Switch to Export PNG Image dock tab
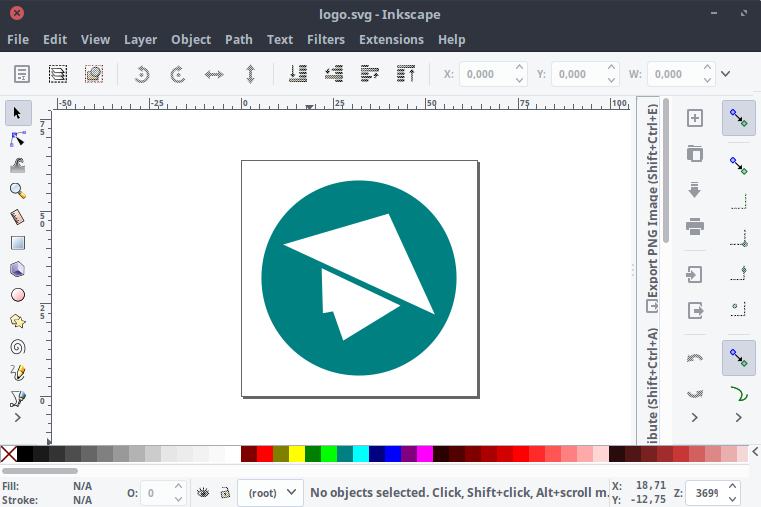 coord(652,209)
